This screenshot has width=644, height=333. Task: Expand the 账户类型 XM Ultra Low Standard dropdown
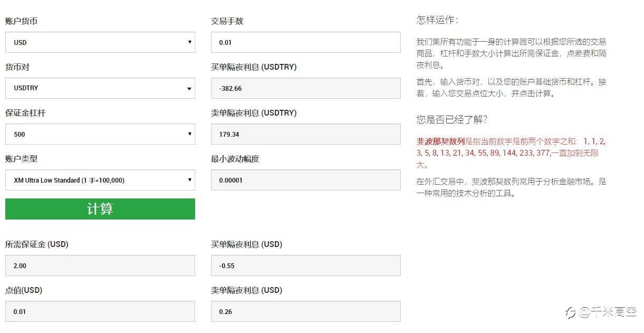pos(100,180)
